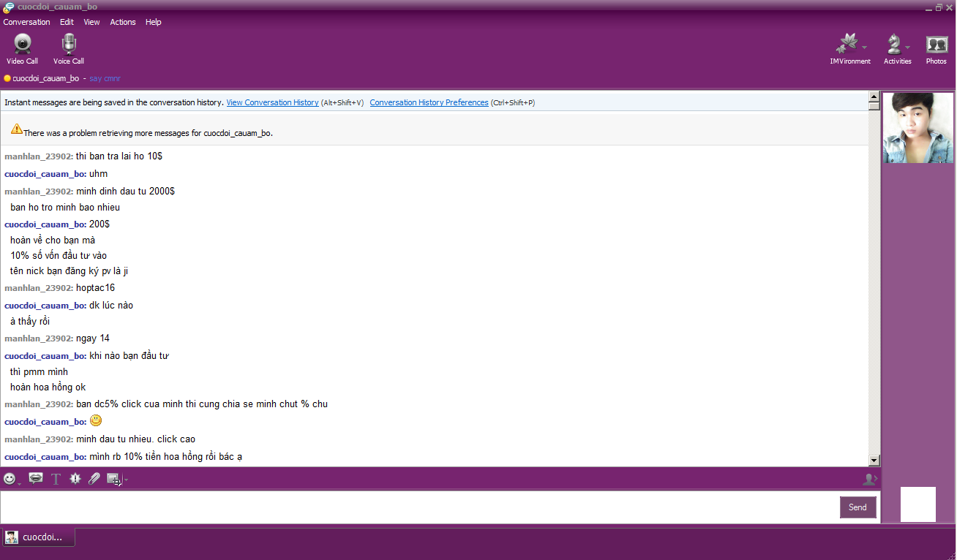
Task: Expand the screen capture dropdown arrow
Action: (x=126, y=480)
